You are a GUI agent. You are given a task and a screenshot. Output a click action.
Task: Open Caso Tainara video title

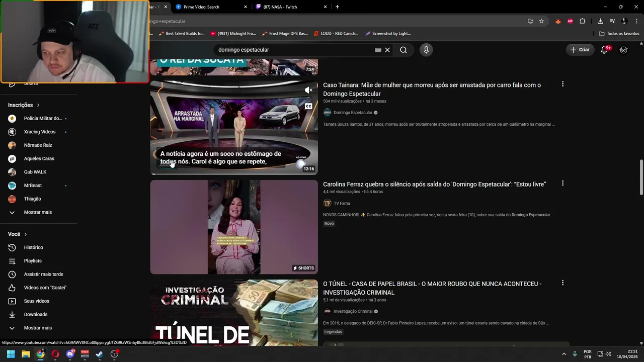(432, 89)
